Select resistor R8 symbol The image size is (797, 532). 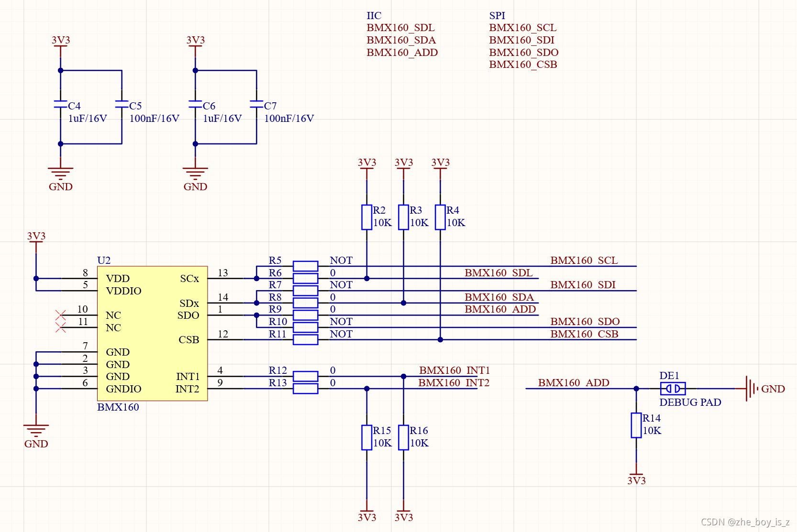(305, 303)
